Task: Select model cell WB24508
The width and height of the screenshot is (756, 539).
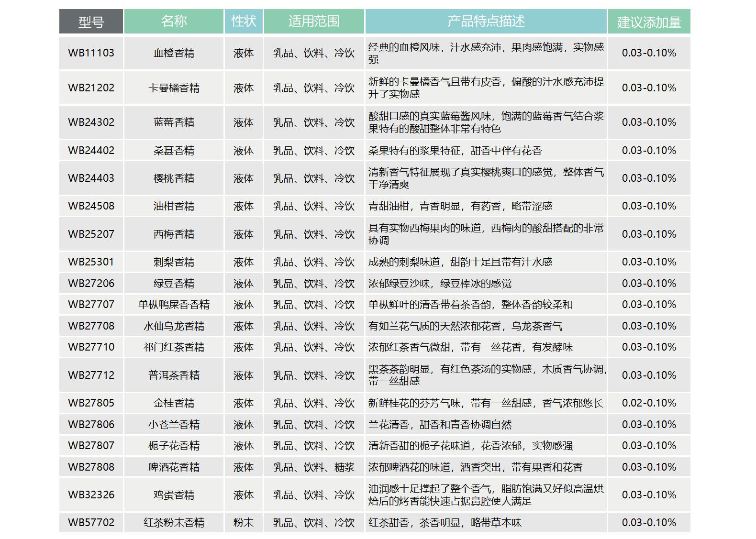Action: tap(91, 206)
